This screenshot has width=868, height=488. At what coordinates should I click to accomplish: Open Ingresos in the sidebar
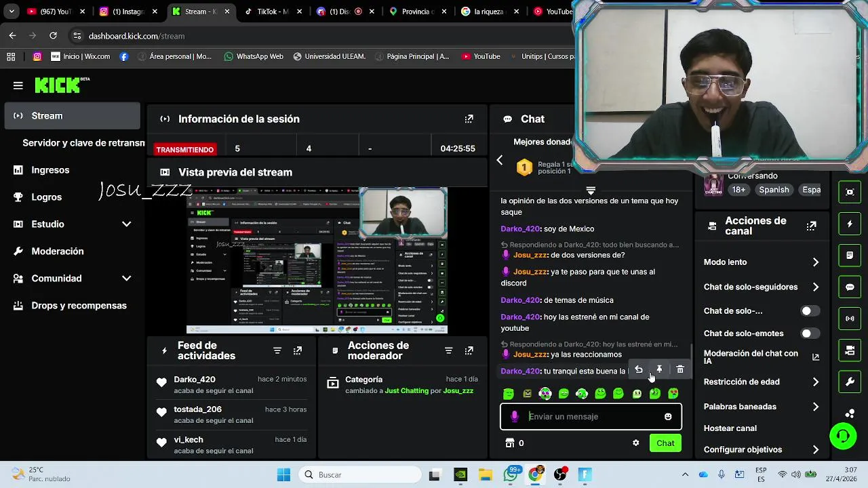(x=72, y=170)
